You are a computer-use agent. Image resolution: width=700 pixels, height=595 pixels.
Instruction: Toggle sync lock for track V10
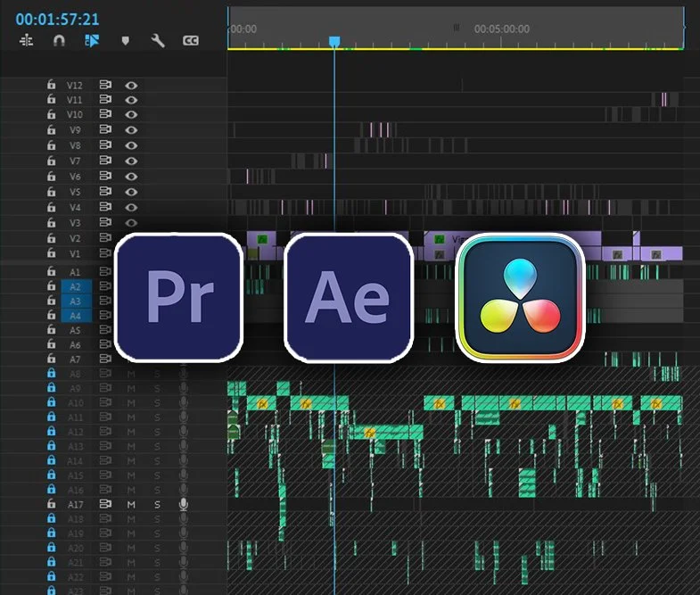(x=105, y=114)
